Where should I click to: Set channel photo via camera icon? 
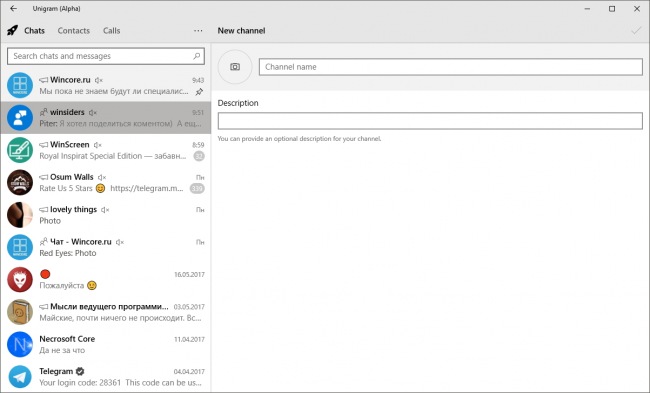[x=235, y=67]
